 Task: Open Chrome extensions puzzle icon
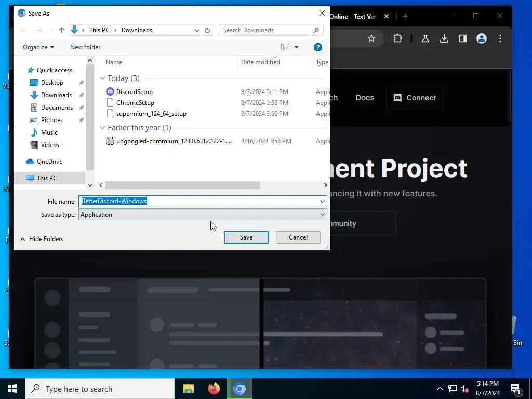(397, 38)
